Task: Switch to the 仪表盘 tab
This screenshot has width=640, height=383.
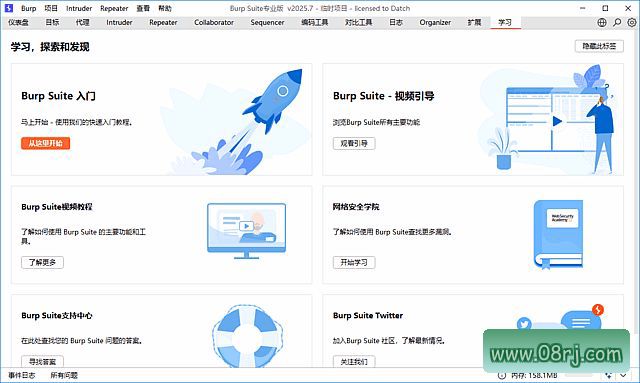Action: point(18,22)
